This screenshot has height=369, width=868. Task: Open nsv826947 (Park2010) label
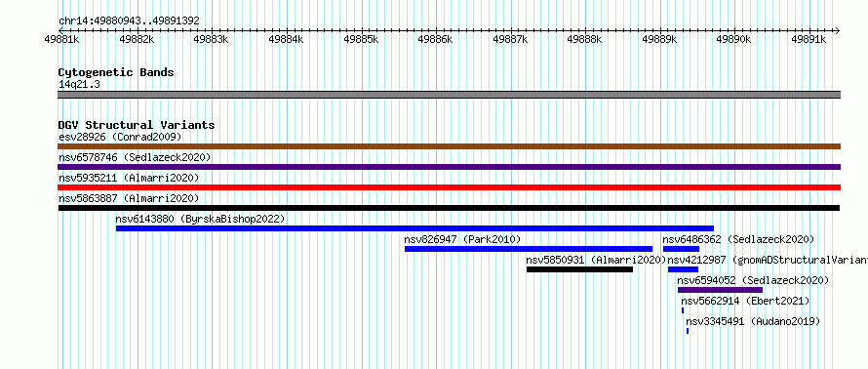pos(463,239)
